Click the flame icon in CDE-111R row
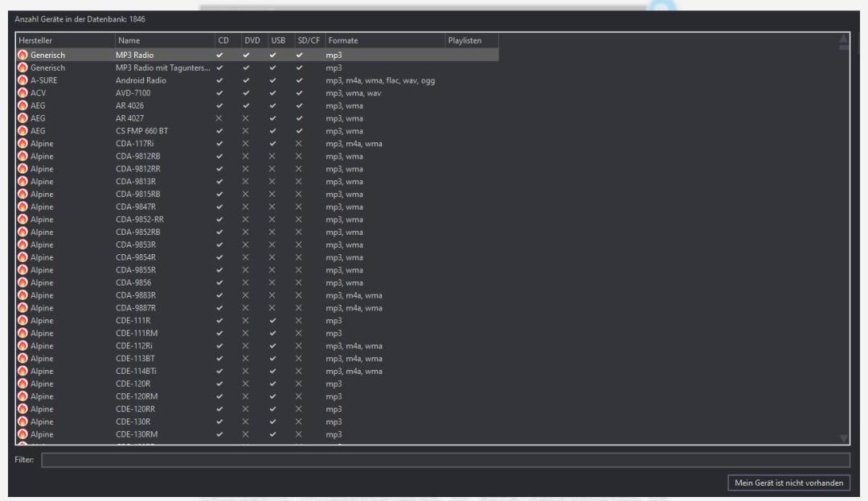This screenshot has height=501, width=868. tap(23, 321)
